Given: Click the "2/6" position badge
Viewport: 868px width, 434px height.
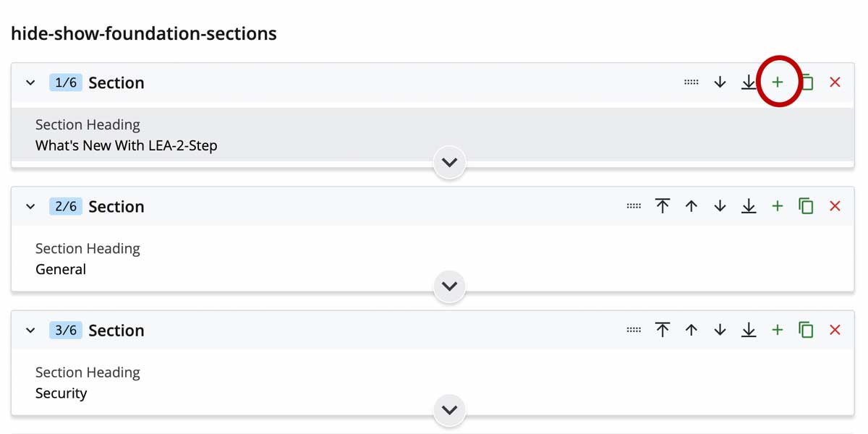Looking at the screenshot, I should click(65, 205).
